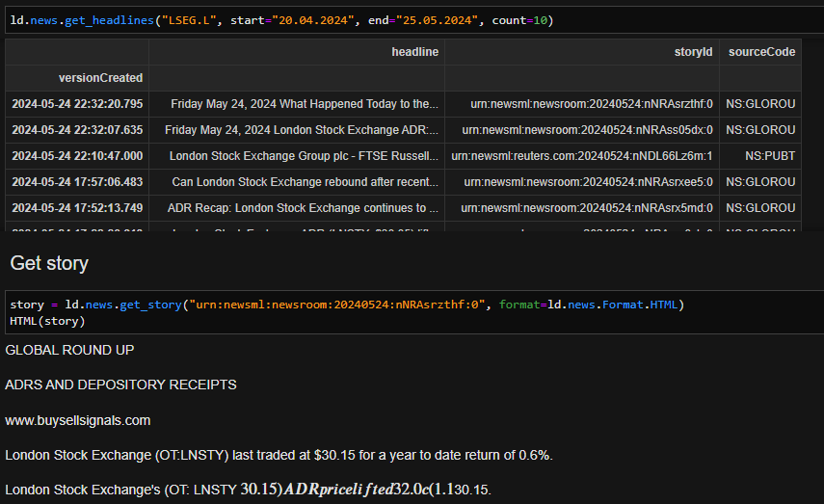Click storyId ending nNRAsrzthf:0
This screenshot has height=504, width=824.
(592, 104)
